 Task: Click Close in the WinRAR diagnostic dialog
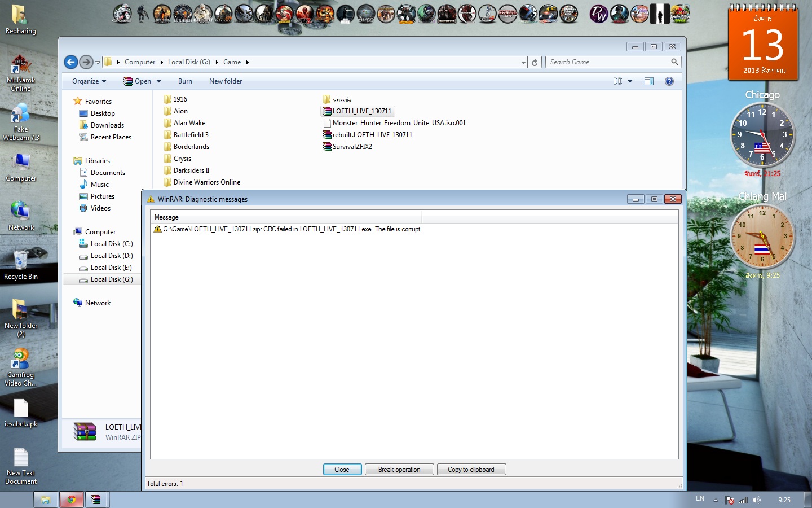click(x=342, y=470)
